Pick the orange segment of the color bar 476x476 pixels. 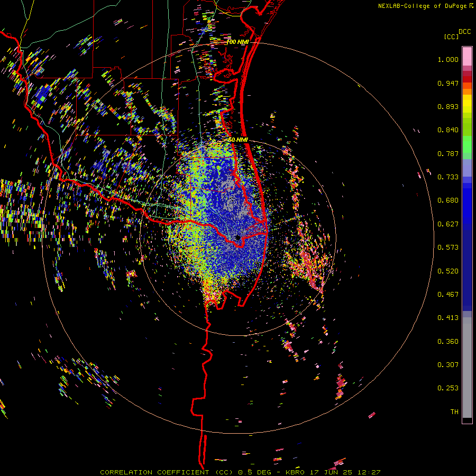(x=467, y=91)
